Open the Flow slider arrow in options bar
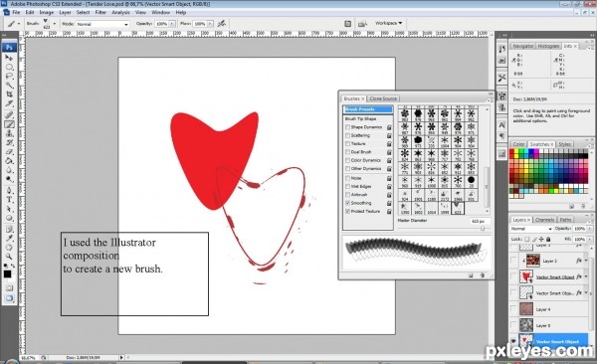 [x=210, y=24]
